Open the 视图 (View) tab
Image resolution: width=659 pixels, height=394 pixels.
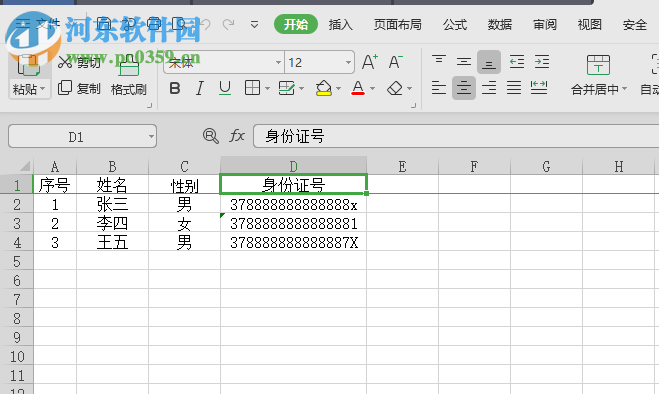(x=590, y=24)
